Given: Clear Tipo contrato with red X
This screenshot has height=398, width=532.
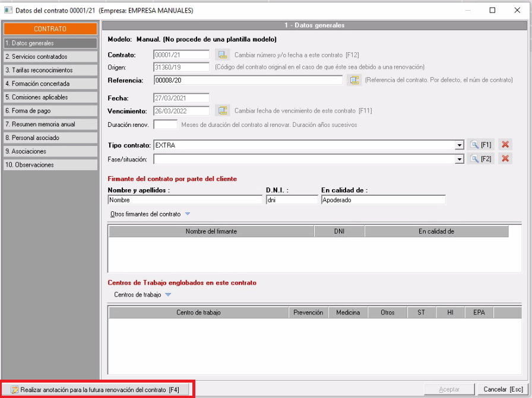Looking at the screenshot, I should click(x=505, y=145).
